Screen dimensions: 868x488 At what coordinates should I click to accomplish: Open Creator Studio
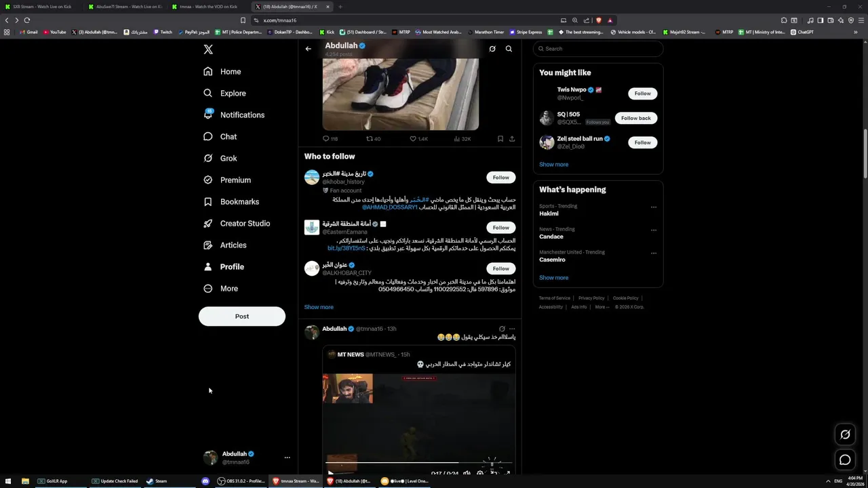pyautogui.click(x=237, y=223)
